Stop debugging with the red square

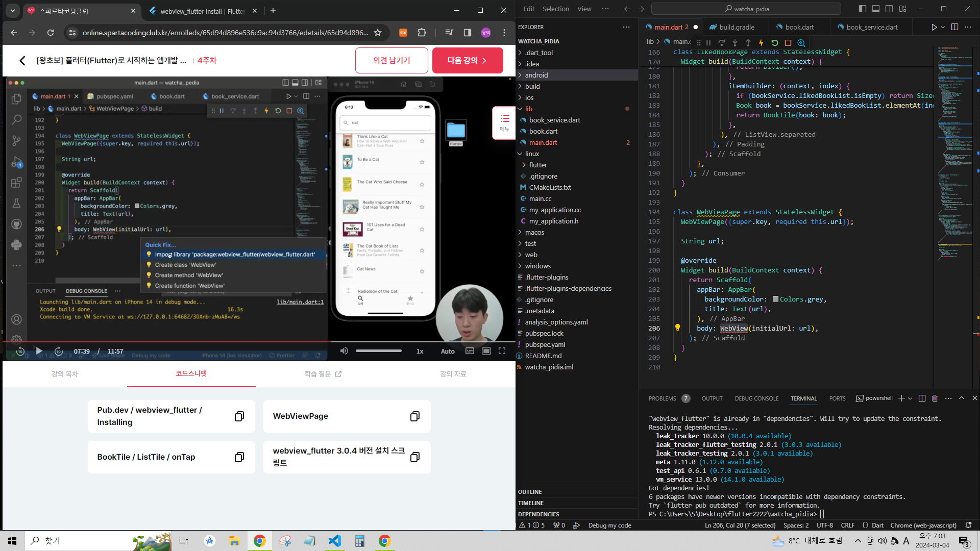(x=788, y=43)
